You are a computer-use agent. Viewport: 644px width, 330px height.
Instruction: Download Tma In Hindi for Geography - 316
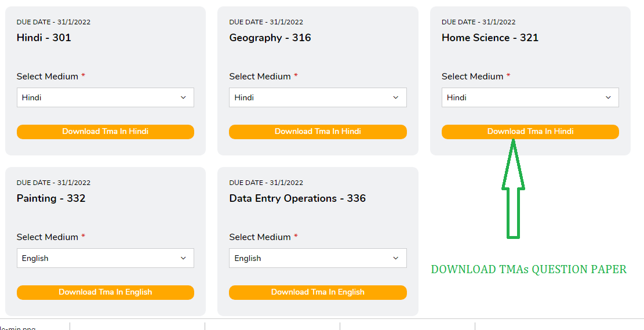tap(318, 132)
